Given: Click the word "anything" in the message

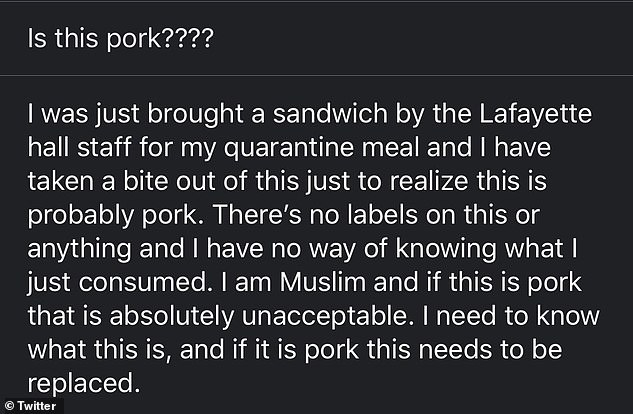Looking at the screenshot, I should [x=79, y=249].
